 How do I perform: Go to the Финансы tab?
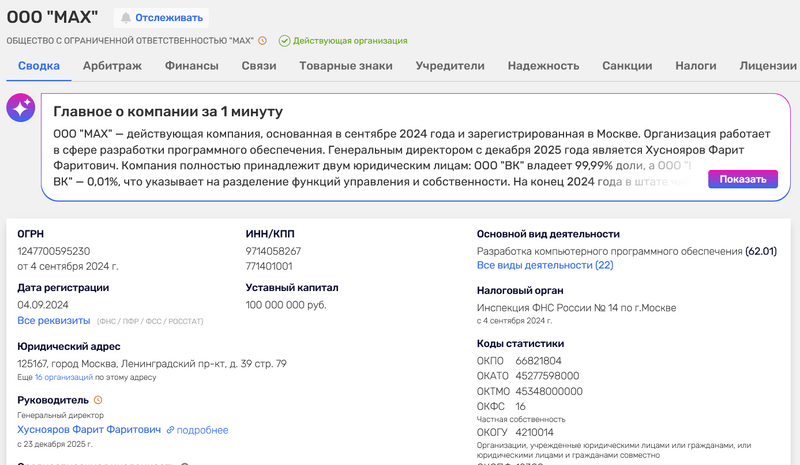point(191,66)
